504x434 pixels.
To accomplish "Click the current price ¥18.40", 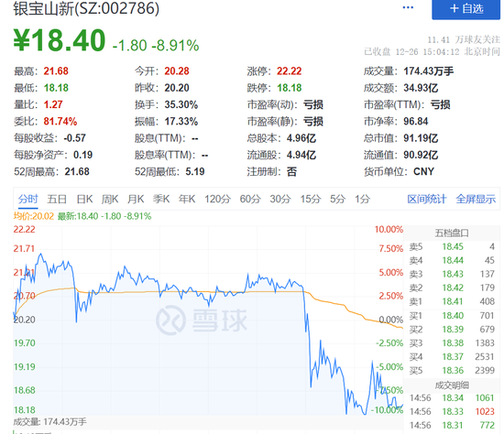I will click(60, 40).
